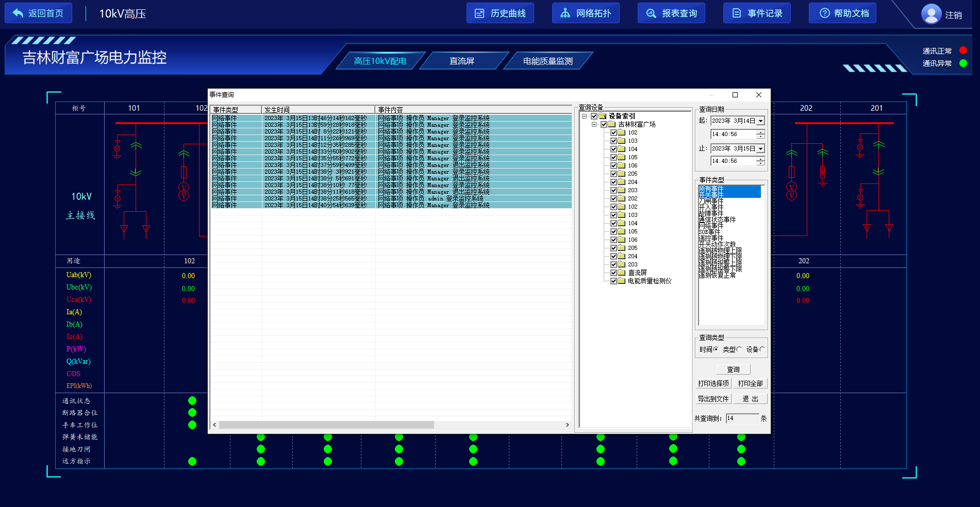The height and width of the screenshot is (507, 980).
Task: Uncheck the 直流屏 checkbox in device tree
Action: pos(613,273)
